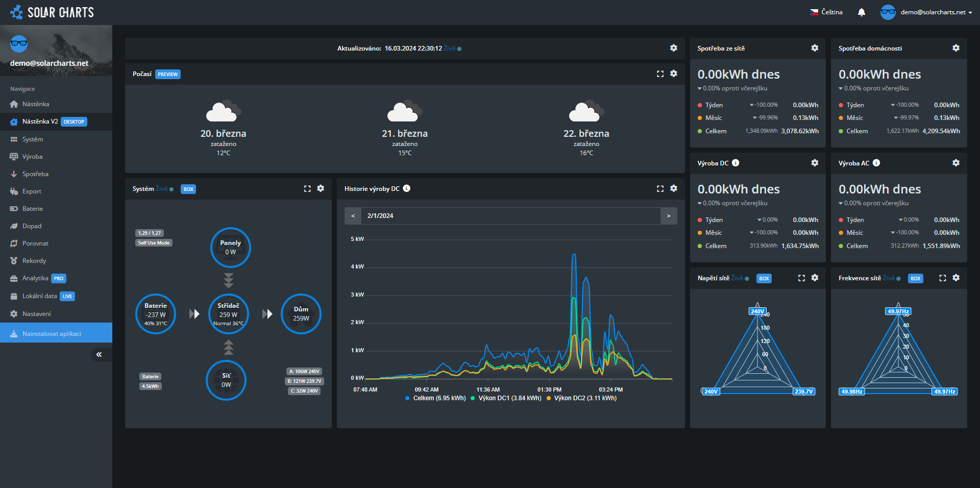The height and width of the screenshot is (488, 980).
Task: Open Historie výroby DC settings gear
Action: [674, 188]
